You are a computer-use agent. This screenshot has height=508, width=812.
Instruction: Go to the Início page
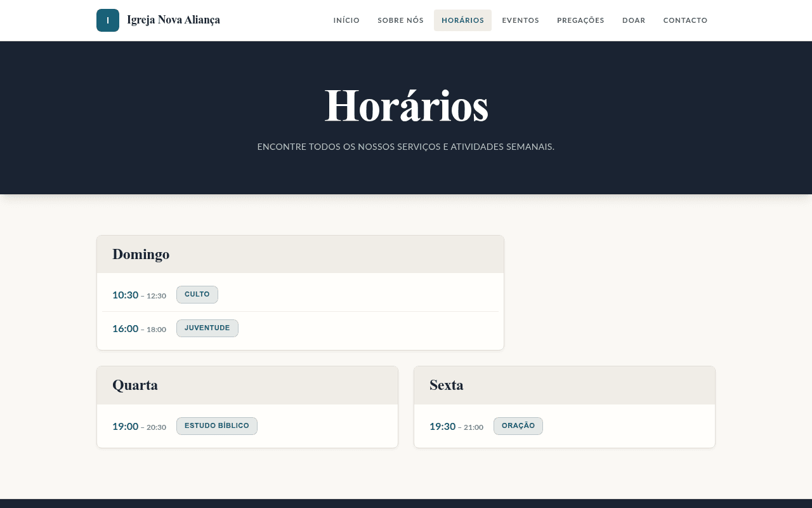coord(346,20)
